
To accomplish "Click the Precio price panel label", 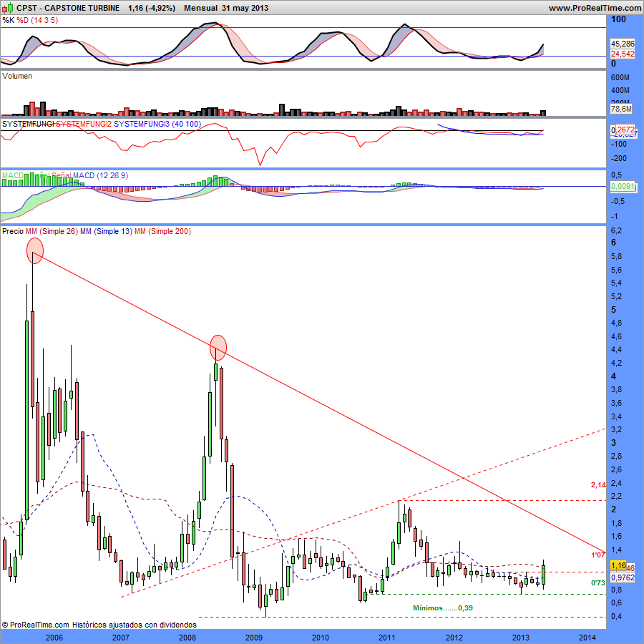I will [13, 231].
